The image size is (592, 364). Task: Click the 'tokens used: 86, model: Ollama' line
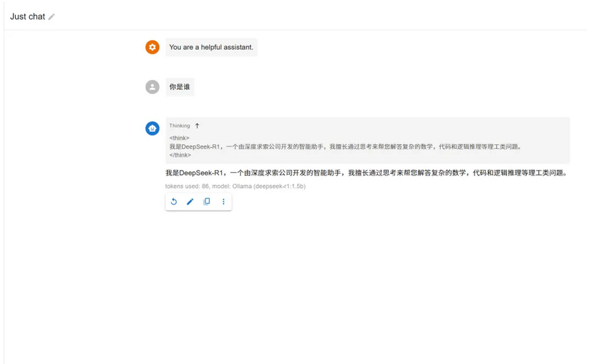(x=236, y=186)
